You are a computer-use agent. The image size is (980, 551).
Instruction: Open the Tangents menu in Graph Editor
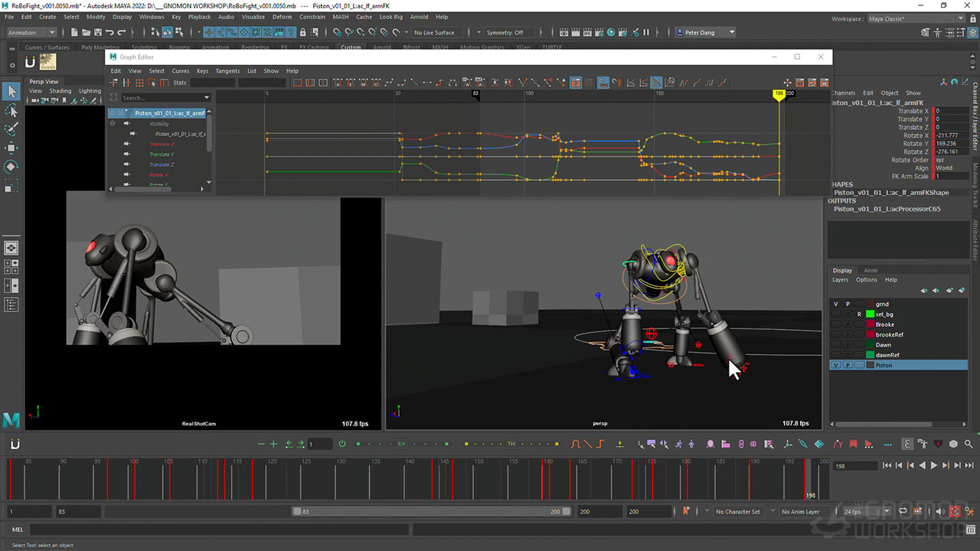coord(227,71)
